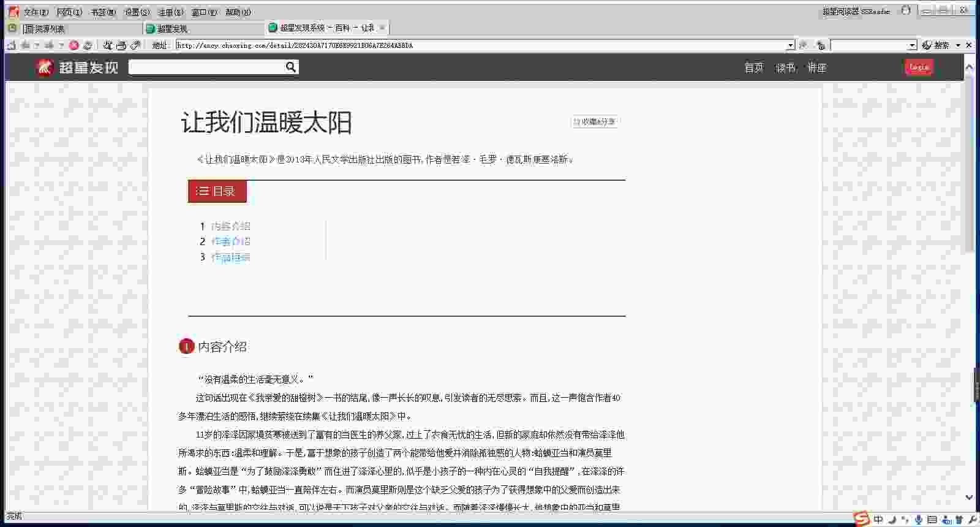Viewport: 980px width, 527px height.
Task: Toggle the punctuation mode icon in IME bar
Action: 905,520
